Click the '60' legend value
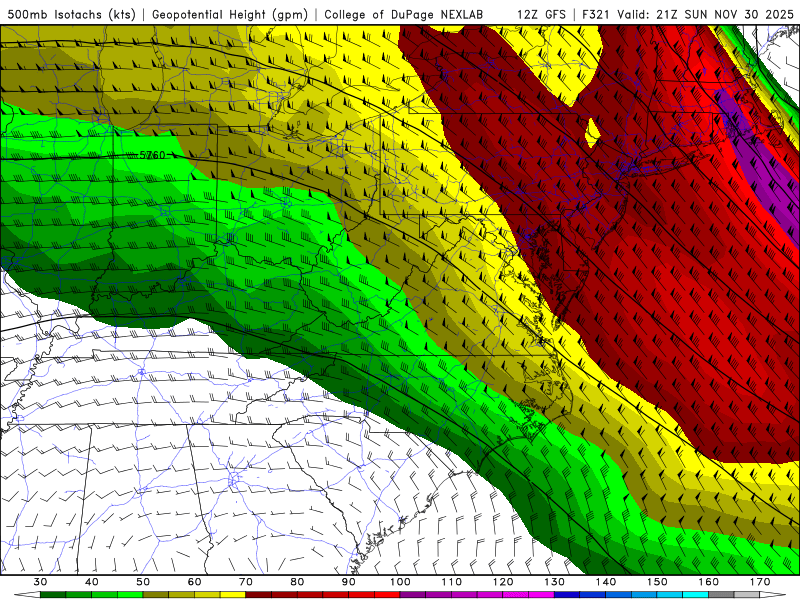The image size is (800, 600). [x=194, y=582]
